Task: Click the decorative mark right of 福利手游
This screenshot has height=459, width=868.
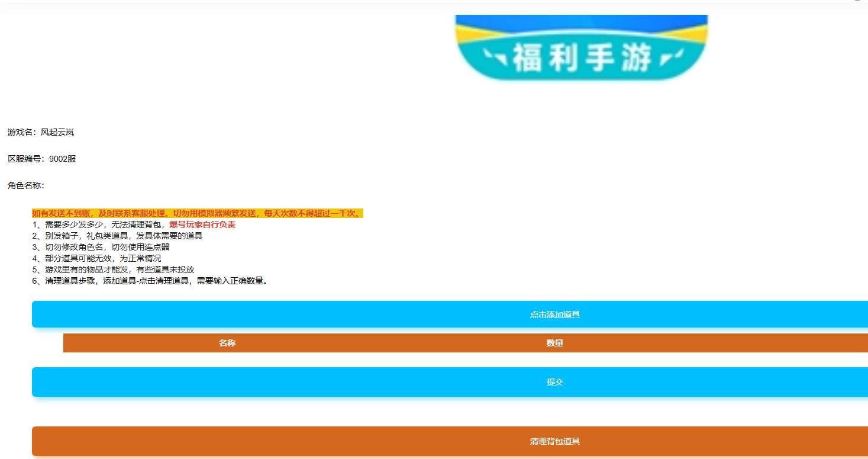Action: tap(671, 57)
